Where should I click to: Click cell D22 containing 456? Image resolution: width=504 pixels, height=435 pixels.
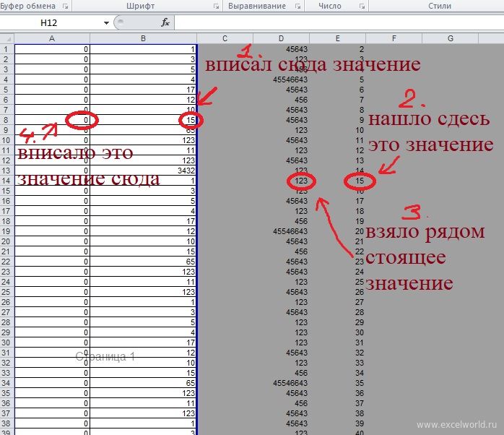(282, 251)
